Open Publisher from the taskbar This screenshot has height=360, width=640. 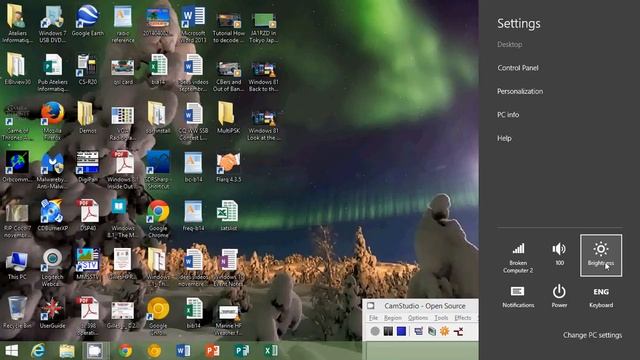point(241,351)
